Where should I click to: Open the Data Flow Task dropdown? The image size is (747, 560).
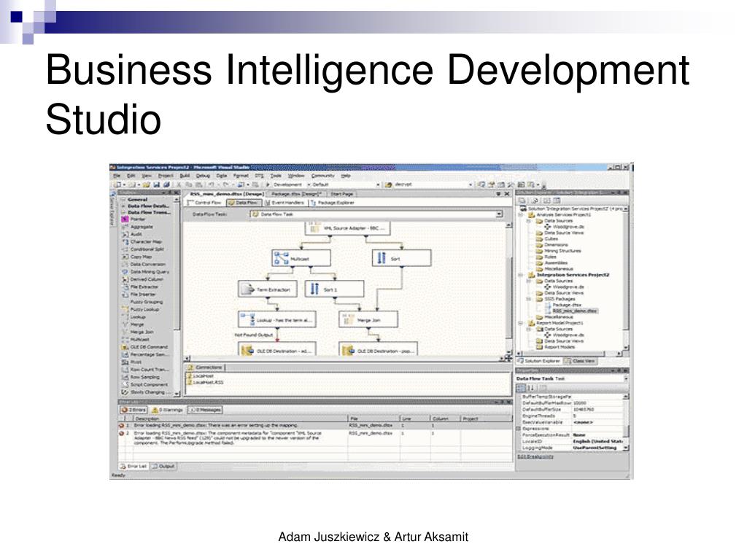[x=499, y=214]
